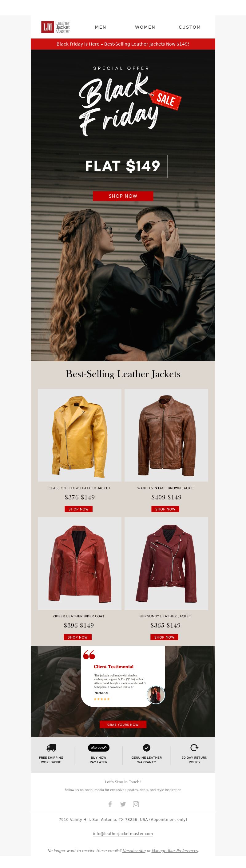Screen dimensions: 246x868
Task: Open the MEN navigation item
Action: (101, 27)
